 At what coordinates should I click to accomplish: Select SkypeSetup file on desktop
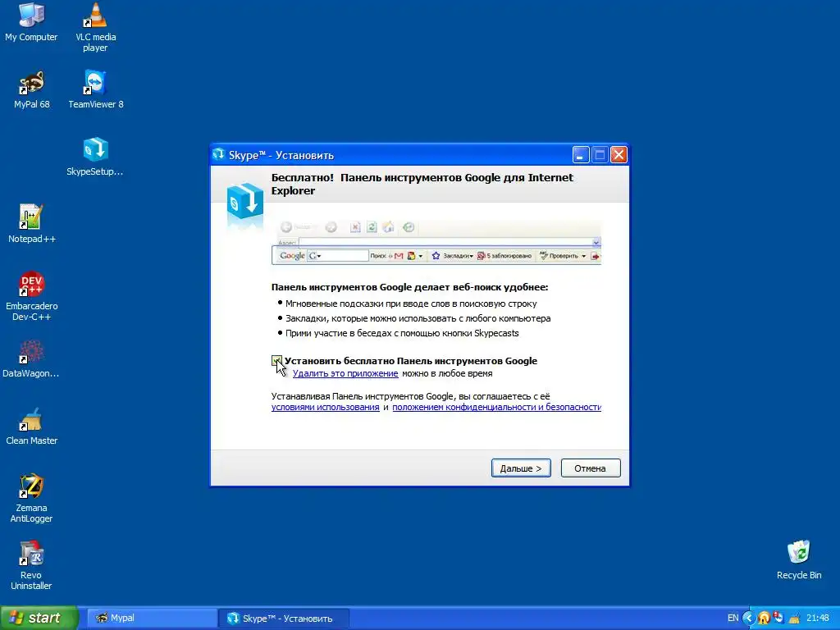(x=95, y=157)
